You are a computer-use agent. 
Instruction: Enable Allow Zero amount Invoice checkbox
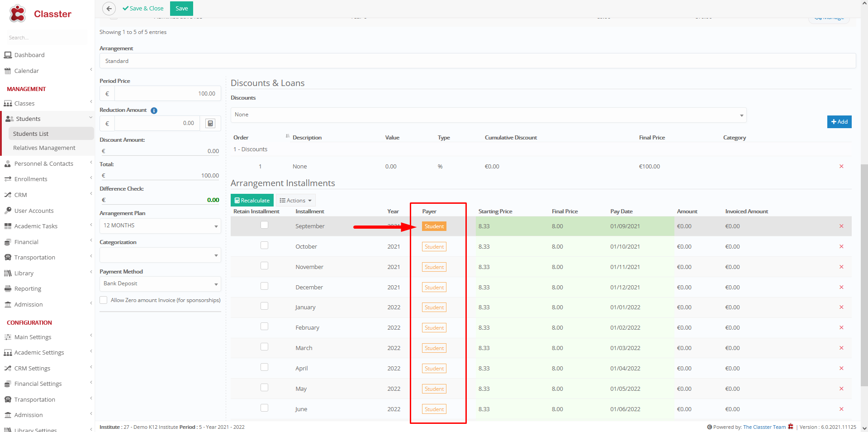(x=104, y=300)
